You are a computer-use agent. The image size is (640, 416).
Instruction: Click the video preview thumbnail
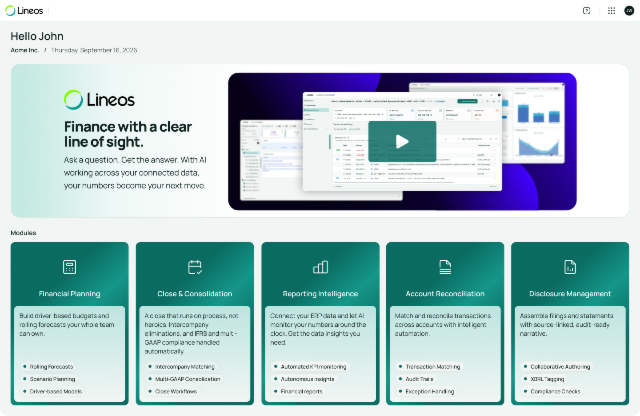[x=402, y=141]
